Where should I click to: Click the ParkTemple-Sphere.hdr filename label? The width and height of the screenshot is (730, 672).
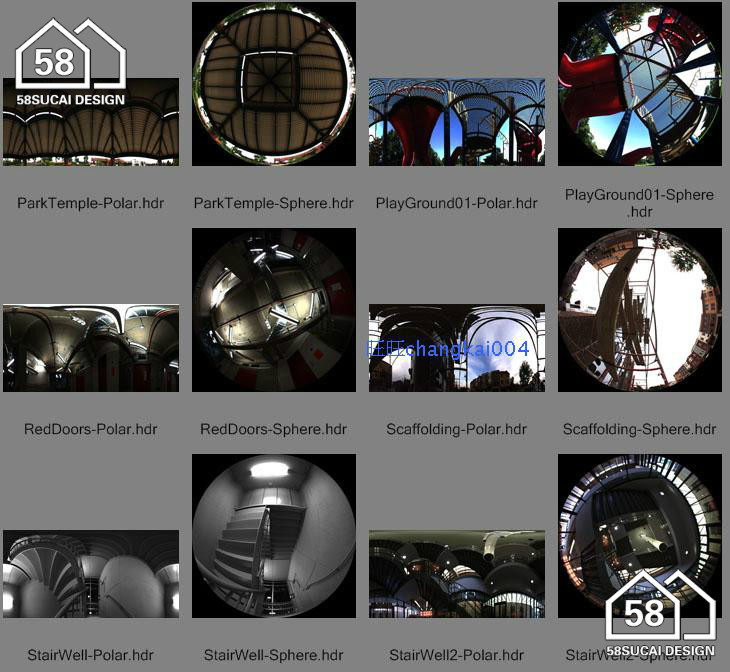(274, 203)
